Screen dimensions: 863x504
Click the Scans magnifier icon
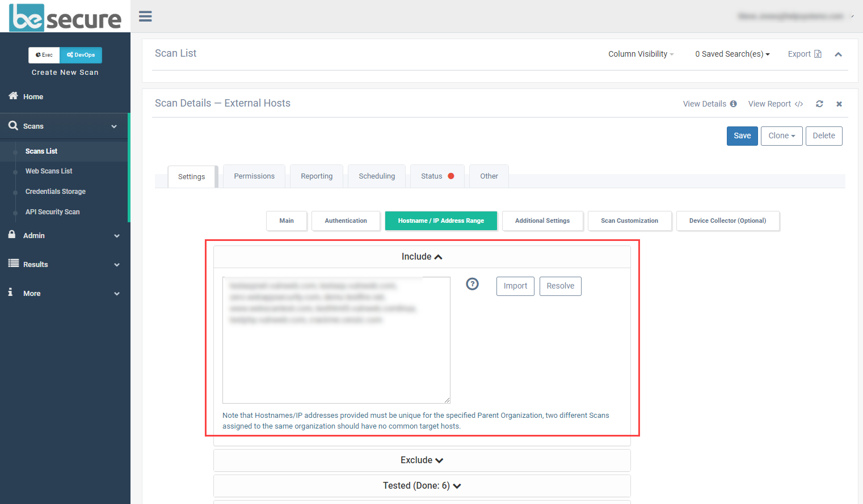pyautogui.click(x=13, y=125)
